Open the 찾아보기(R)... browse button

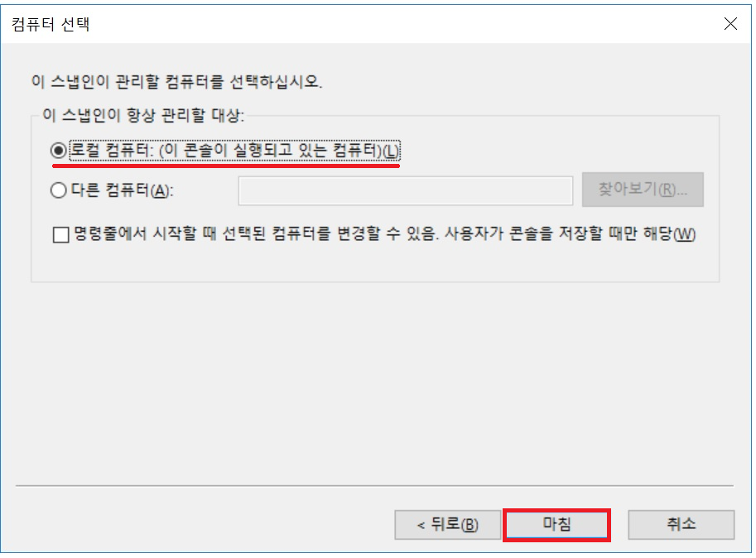point(643,190)
